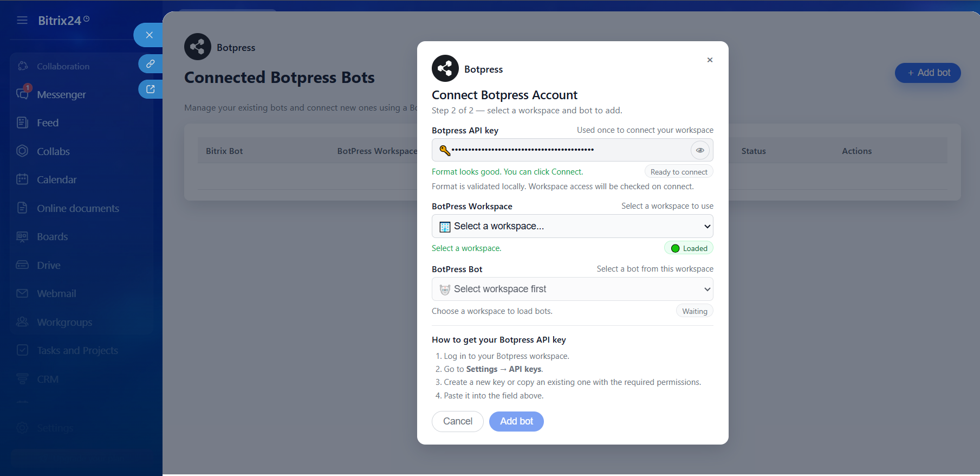Screen dimensions: 980x476
Task: Click the Botpress API key field
Action: (563, 150)
